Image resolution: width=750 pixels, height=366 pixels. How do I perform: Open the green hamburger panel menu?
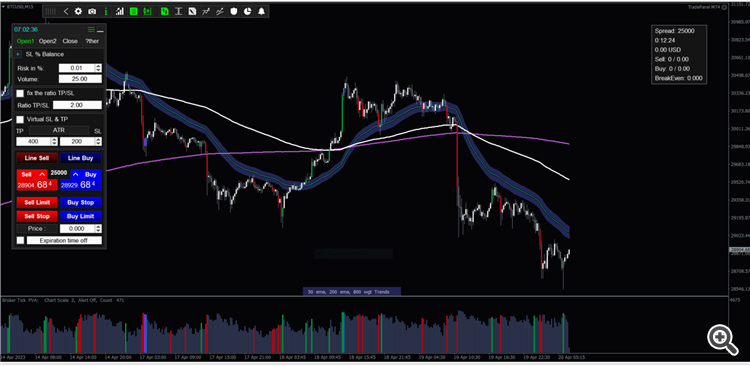tap(91, 29)
